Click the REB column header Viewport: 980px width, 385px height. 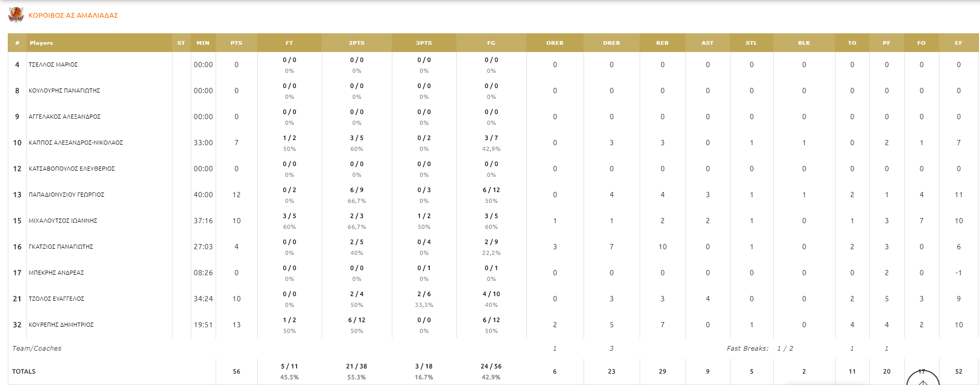pos(662,43)
